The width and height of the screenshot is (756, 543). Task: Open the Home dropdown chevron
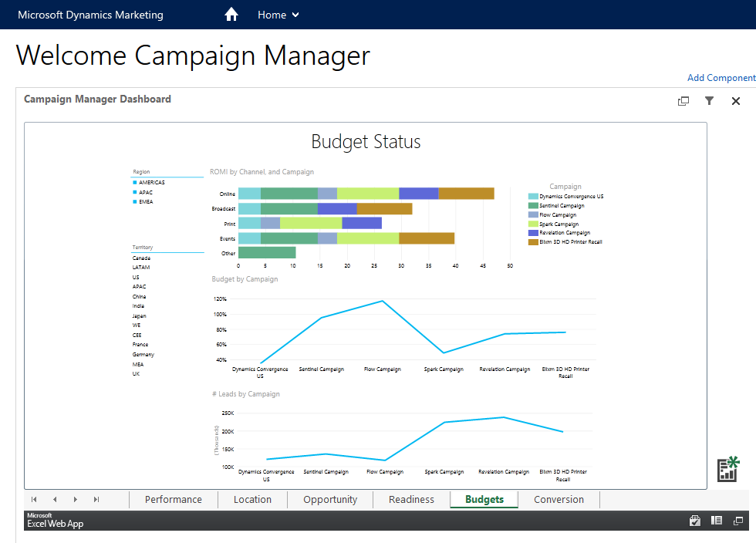[295, 15]
